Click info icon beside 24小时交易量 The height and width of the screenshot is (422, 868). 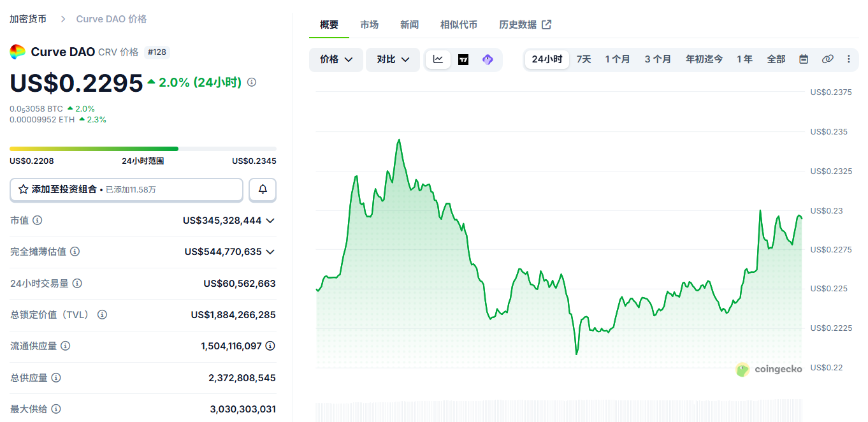coord(77,283)
